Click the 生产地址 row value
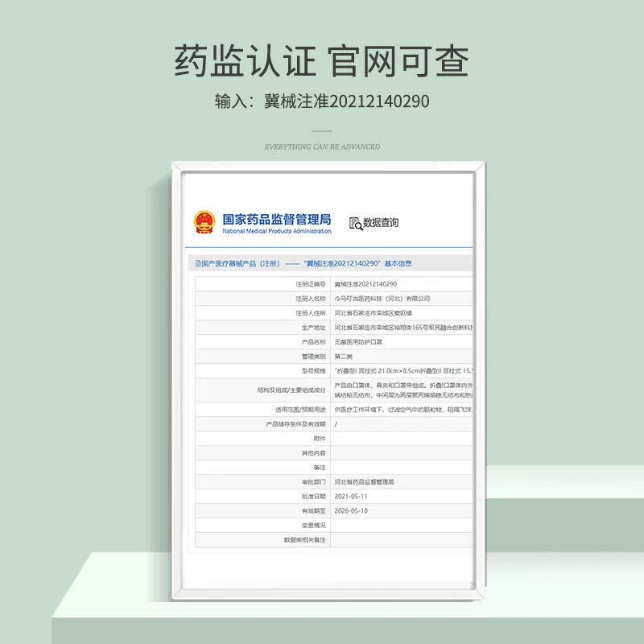This screenshot has height=644, width=644. pyautogui.click(x=402, y=327)
